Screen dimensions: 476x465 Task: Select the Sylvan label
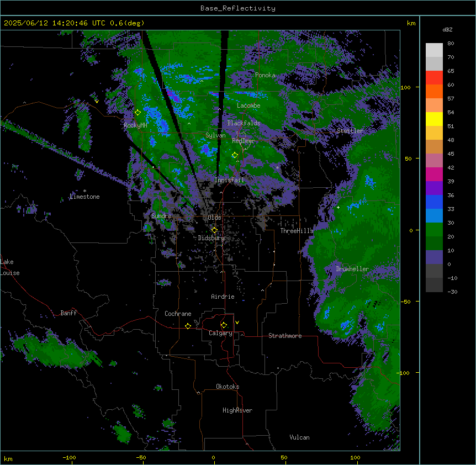point(215,135)
